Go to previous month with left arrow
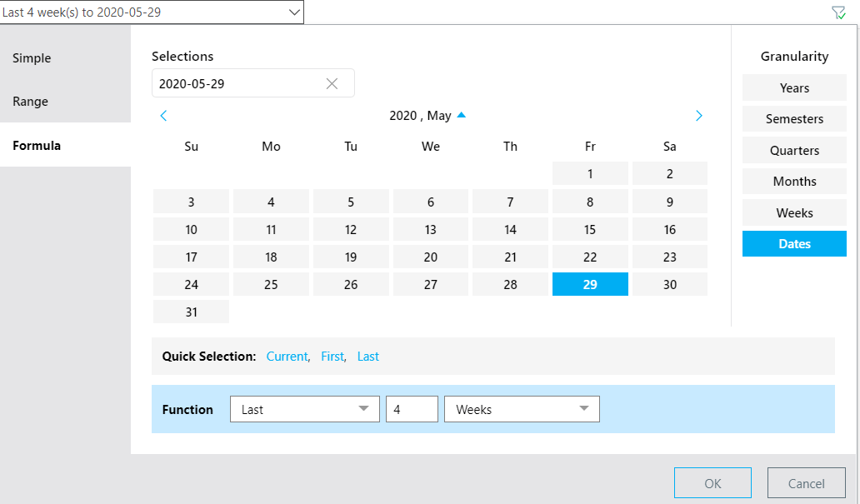The image size is (860, 504). [x=163, y=116]
